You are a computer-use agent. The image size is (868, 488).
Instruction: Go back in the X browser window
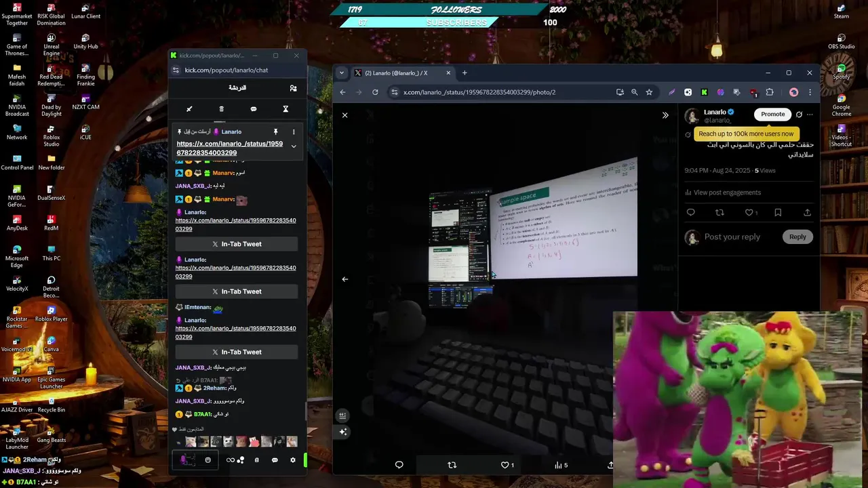(x=342, y=92)
